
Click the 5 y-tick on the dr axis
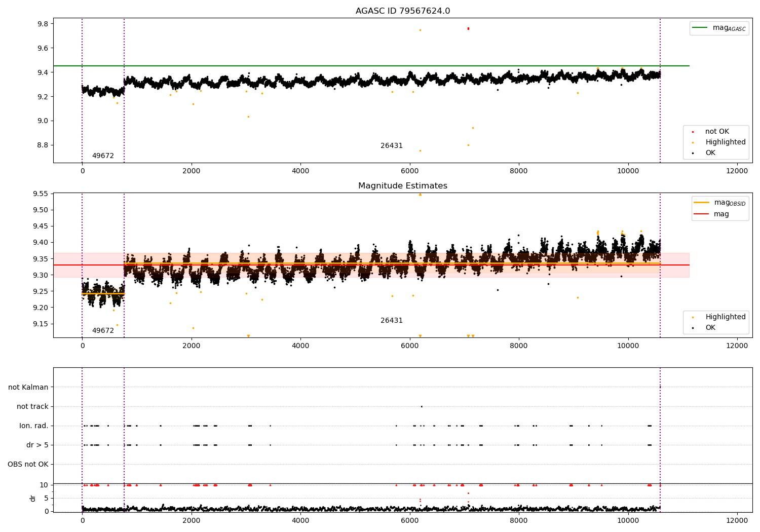pyautogui.click(x=46, y=499)
